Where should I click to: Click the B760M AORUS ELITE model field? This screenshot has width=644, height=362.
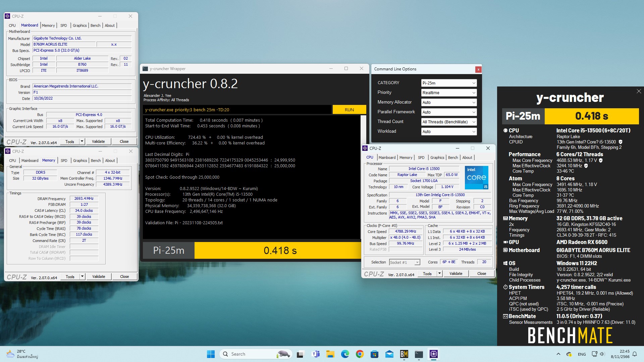64,44
